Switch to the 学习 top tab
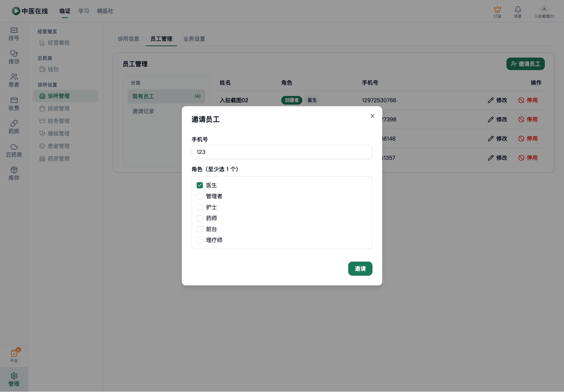 84,11
